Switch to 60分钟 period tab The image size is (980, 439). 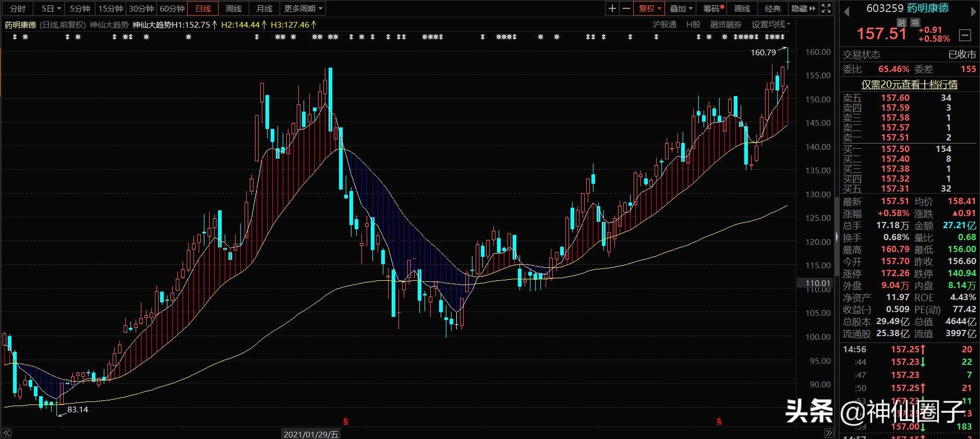[172, 8]
